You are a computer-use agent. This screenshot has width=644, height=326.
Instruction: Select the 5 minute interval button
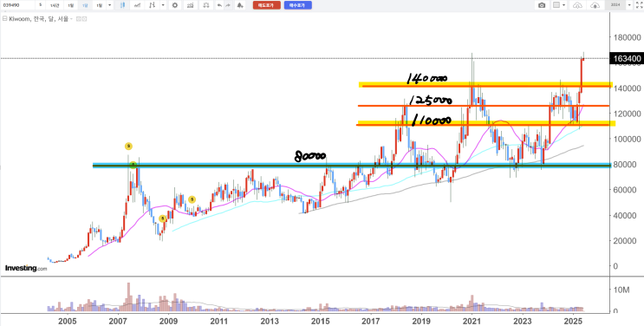click(40, 5)
